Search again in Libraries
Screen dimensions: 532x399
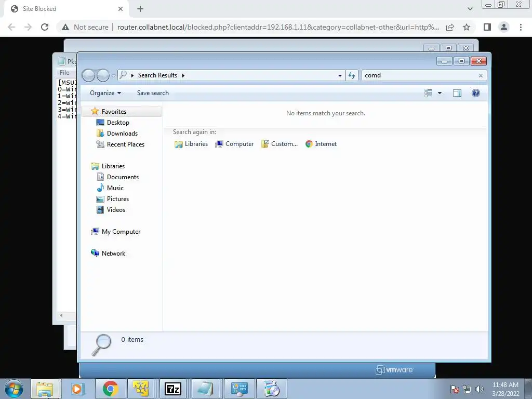[x=191, y=144]
